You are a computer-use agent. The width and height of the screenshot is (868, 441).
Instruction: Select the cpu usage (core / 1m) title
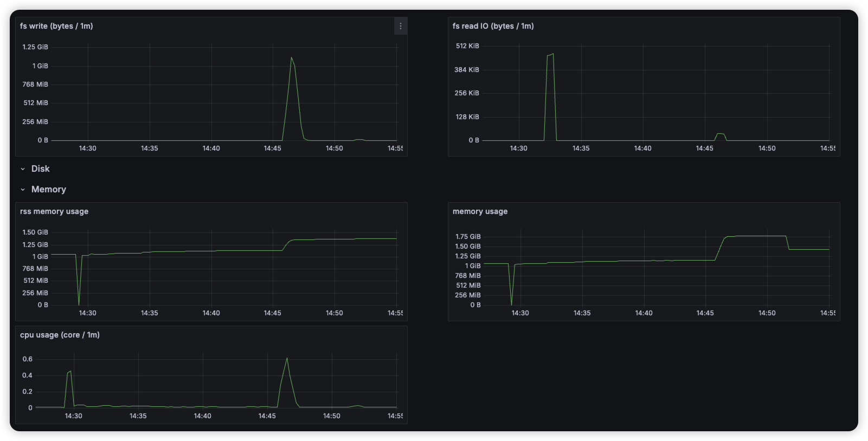point(60,335)
